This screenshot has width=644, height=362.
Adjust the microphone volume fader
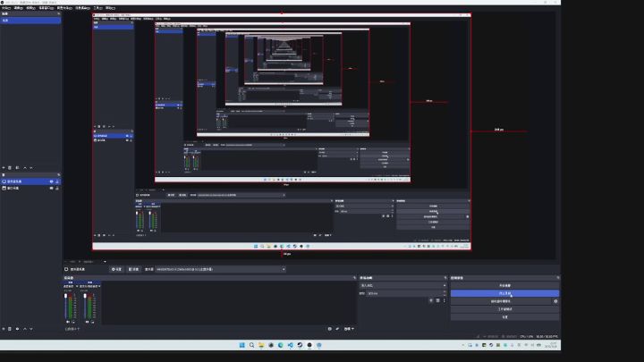[x=85, y=296]
